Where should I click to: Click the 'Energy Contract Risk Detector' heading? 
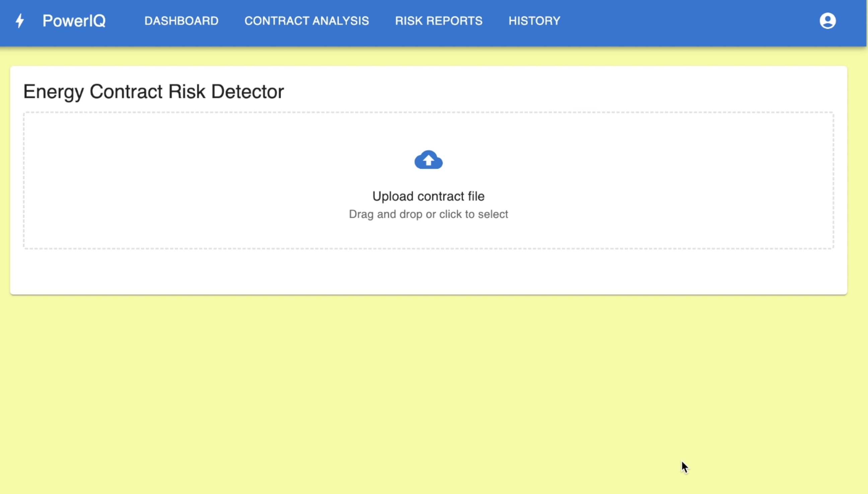point(153,92)
